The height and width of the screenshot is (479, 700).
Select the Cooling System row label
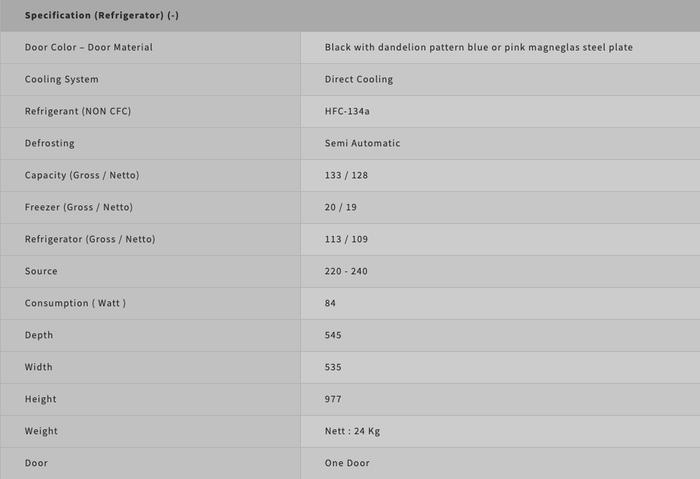pos(62,79)
